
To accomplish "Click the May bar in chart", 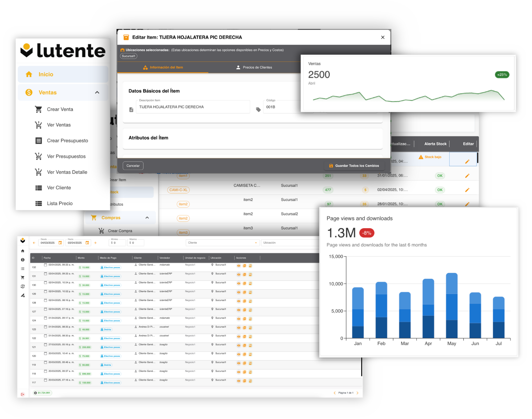I will coord(451,306).
